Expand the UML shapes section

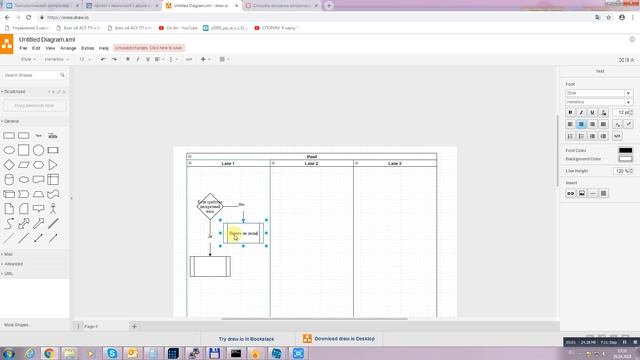click(x=8, y=274)
